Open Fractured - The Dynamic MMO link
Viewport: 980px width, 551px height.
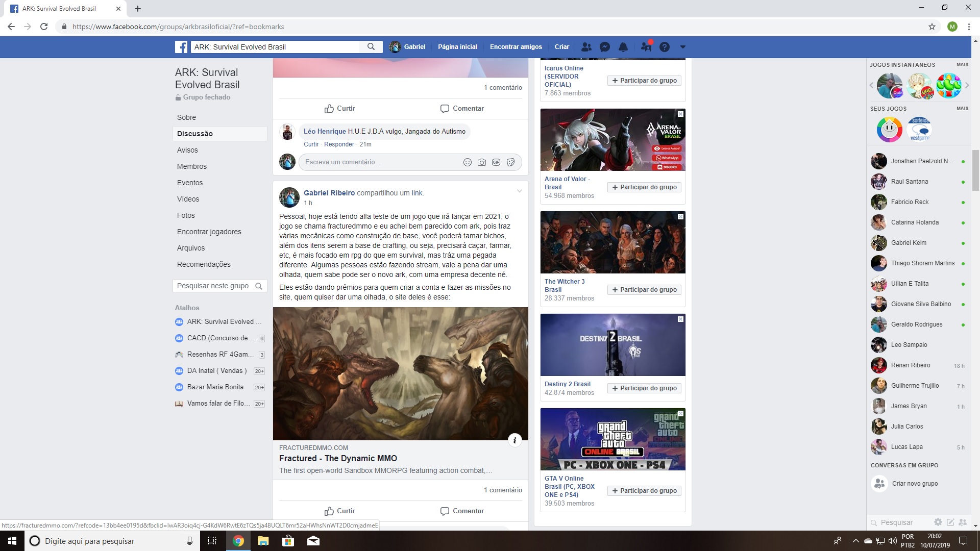tap(338, 458)
